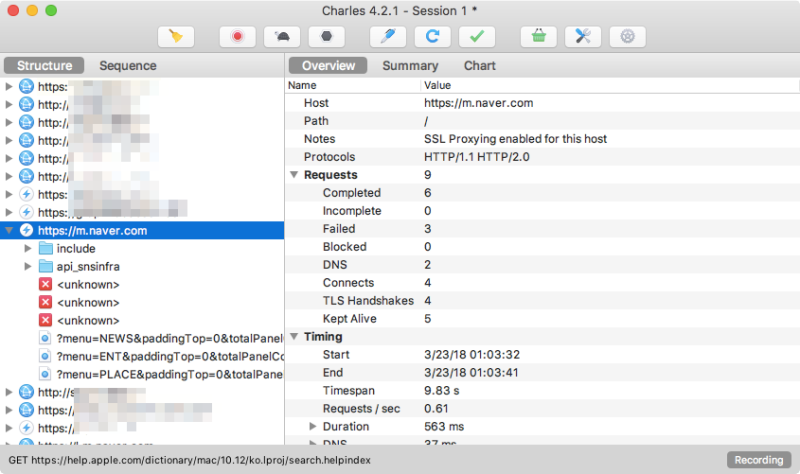Image resolution: width=800 pixels, height=474 pixels.
Task: Click the Host value https://m.naver.com
Action: [479, 103]
